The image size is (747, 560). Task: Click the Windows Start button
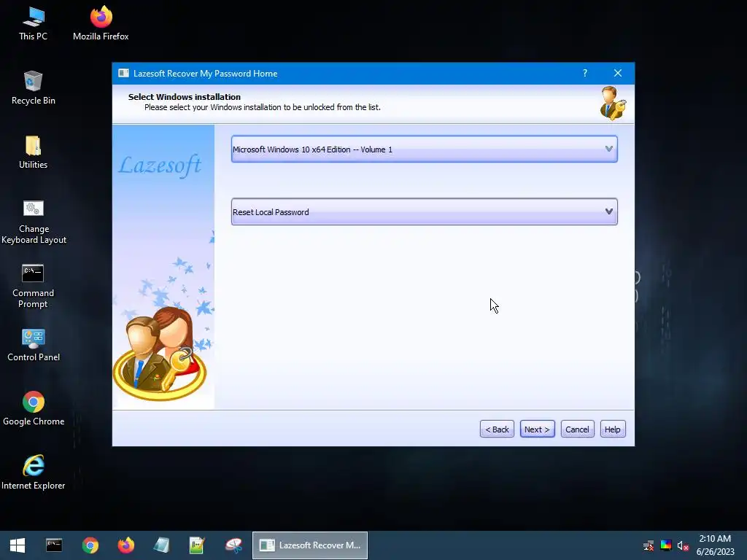click(18, 545)
